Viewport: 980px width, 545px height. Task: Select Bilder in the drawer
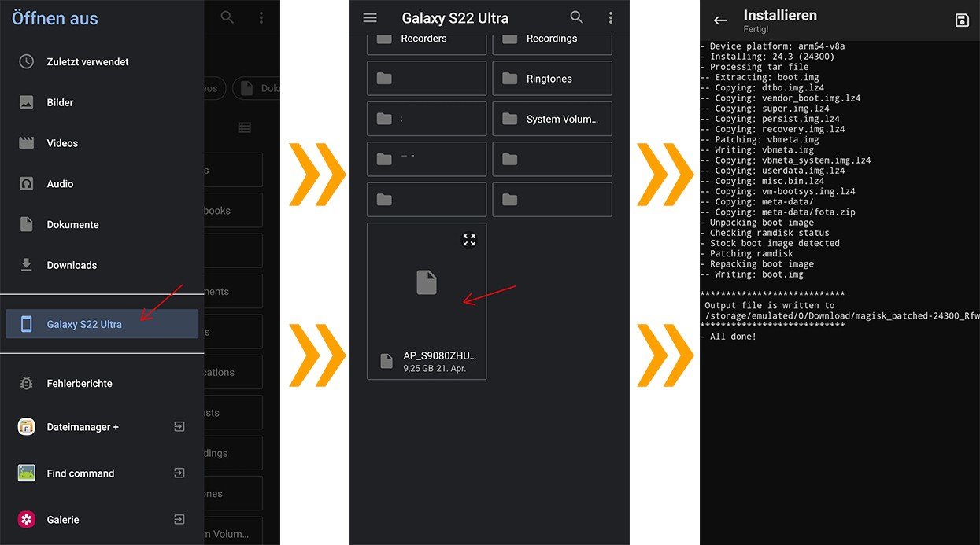[x=102, y=102]
